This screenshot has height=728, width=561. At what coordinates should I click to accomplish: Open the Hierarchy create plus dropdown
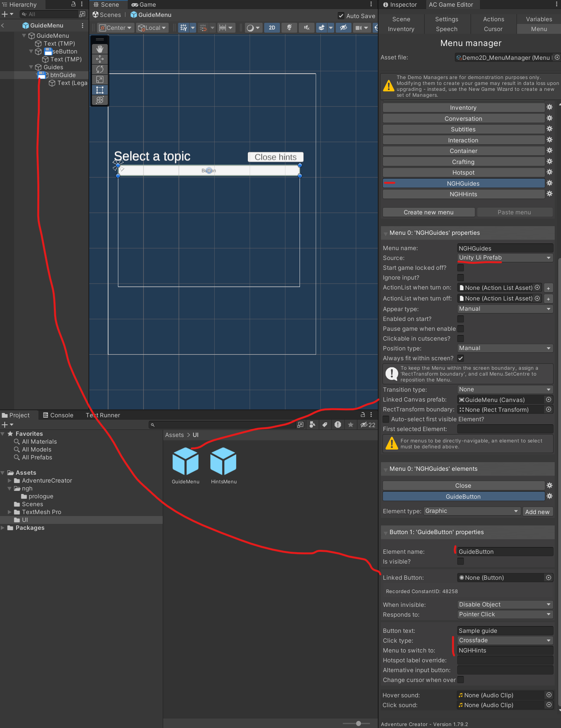pos(7,14)
